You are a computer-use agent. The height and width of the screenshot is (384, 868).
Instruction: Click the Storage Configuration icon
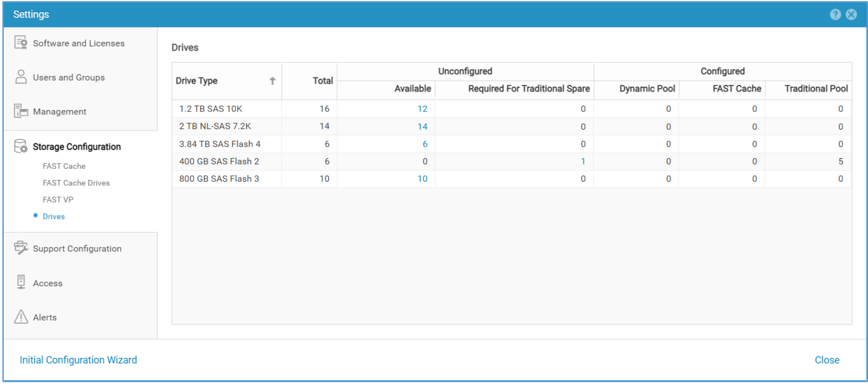(x=21, y=147)
